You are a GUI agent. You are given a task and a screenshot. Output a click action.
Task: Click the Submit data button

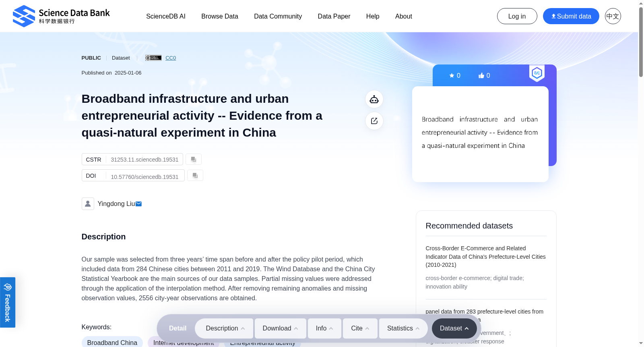pos(571,16)
